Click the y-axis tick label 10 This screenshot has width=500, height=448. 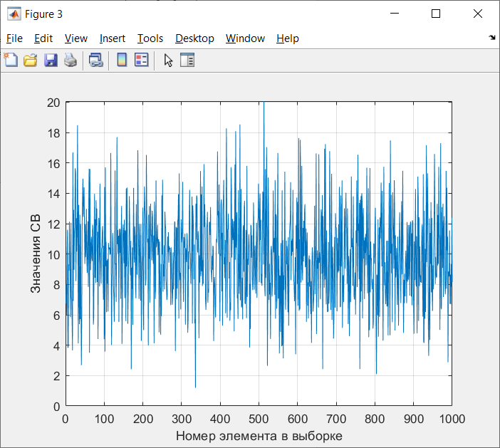[53, 255]
